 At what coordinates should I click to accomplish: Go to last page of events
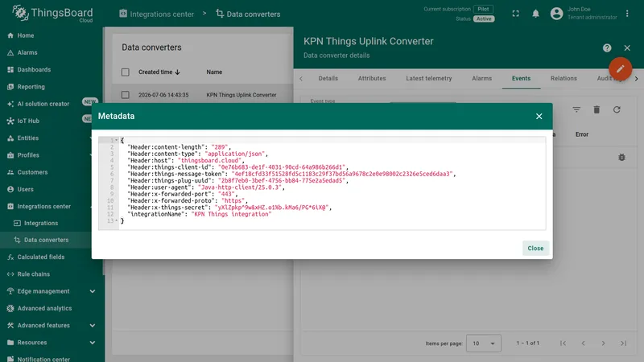[623, 343]
